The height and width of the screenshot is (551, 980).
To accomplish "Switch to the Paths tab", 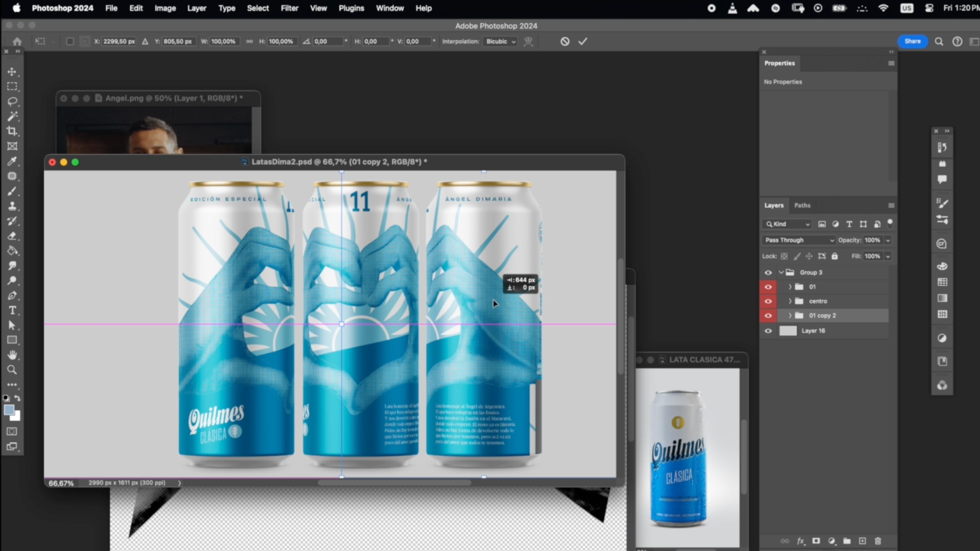I will [802, 205].
